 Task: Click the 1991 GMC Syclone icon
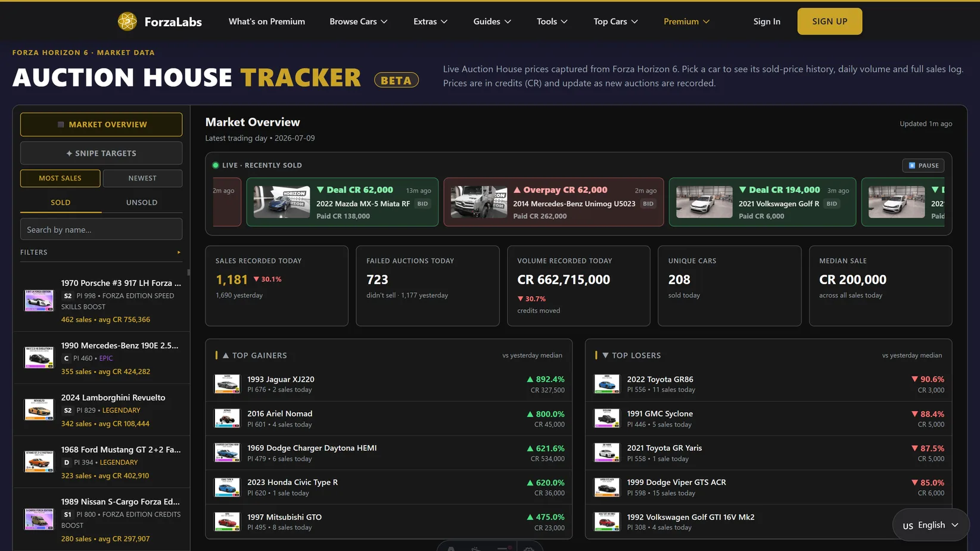click(x=606, y=418)
